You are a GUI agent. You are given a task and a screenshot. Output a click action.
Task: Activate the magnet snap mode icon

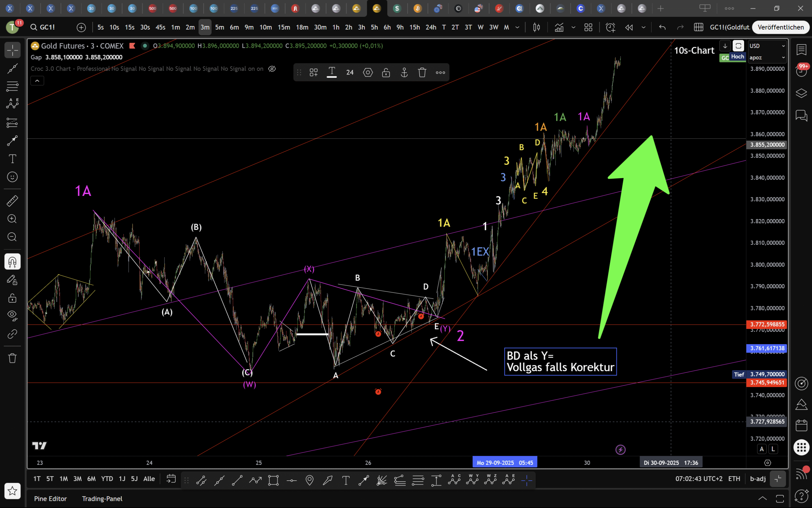[x=12, y=262]
